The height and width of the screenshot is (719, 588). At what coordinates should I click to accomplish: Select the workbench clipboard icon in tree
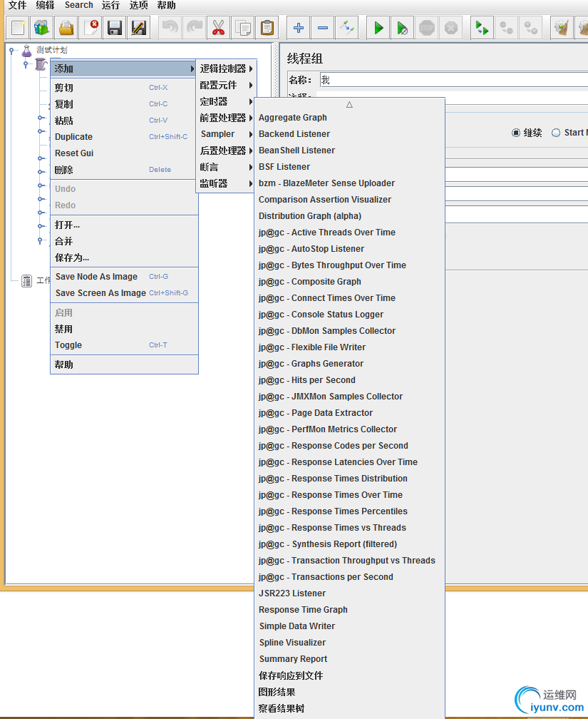(26, 280)
